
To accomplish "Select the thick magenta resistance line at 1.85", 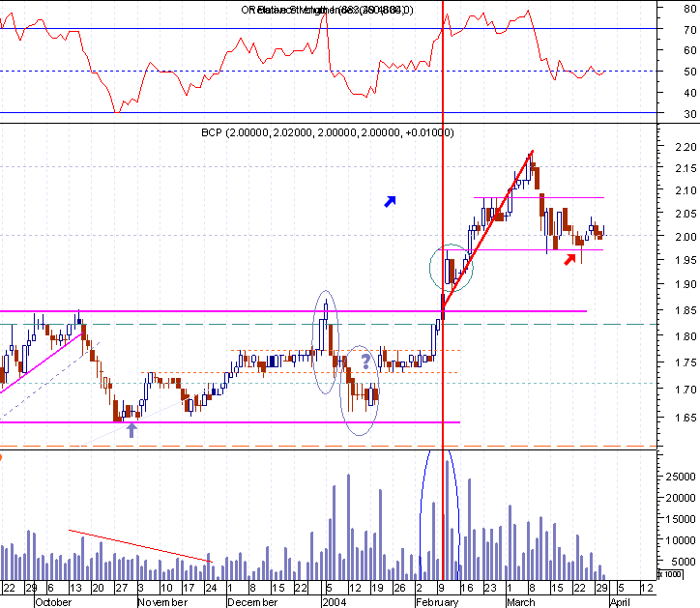I will tap(293, 311).
